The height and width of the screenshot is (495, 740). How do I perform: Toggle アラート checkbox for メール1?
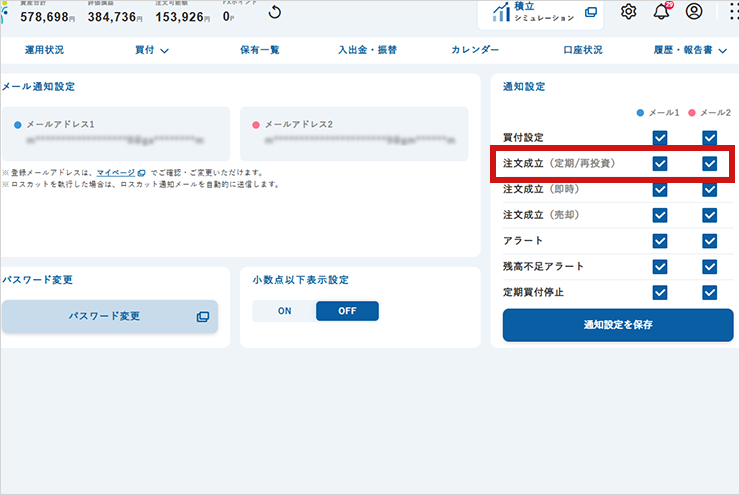click(660, 241)
